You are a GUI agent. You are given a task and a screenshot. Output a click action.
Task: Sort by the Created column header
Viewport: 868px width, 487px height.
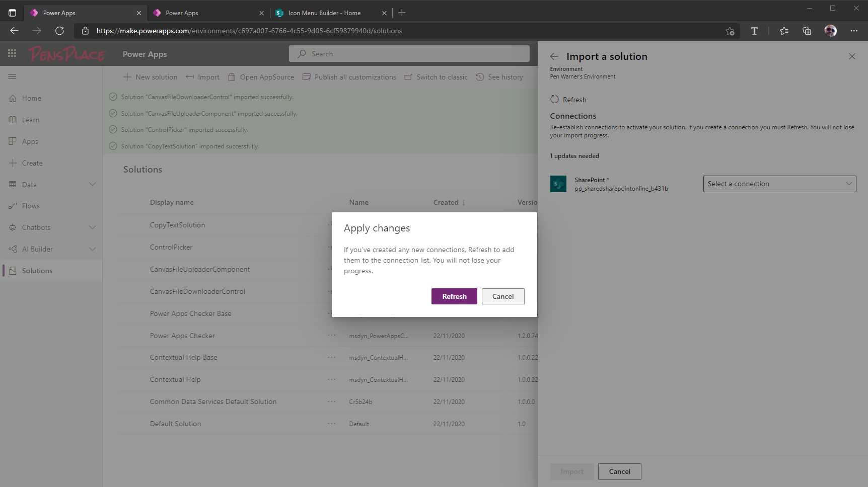[449, 202]
